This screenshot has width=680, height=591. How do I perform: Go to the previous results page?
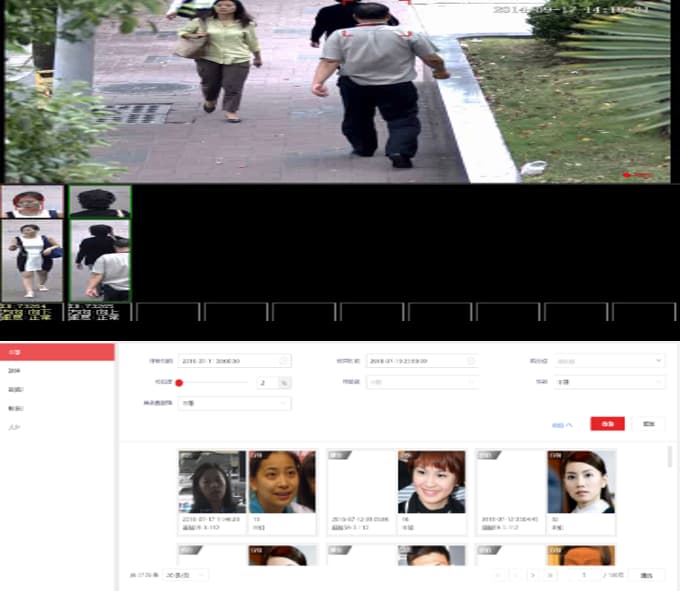(x=516, y=575)
